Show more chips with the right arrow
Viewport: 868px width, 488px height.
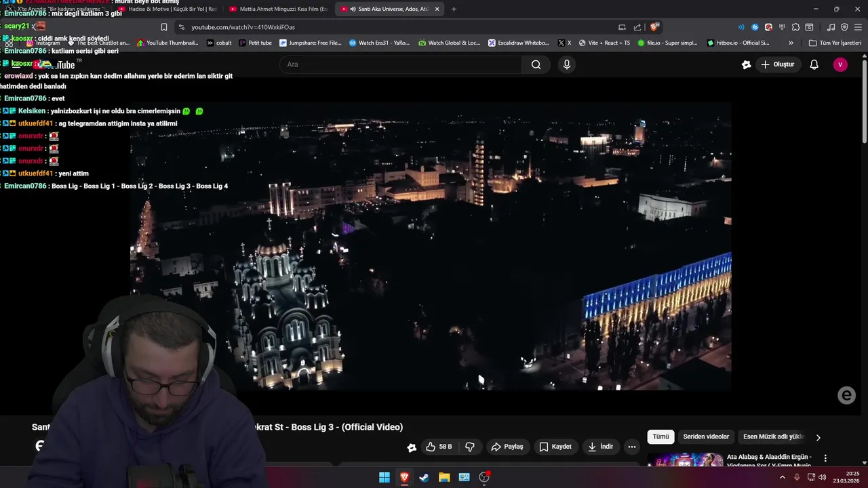[x=818, y=438]
